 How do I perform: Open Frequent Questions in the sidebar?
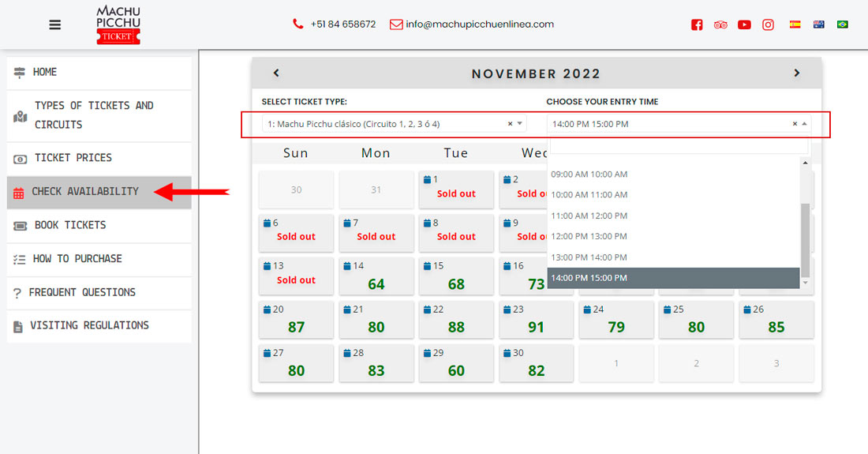click(x=82, y=292)
